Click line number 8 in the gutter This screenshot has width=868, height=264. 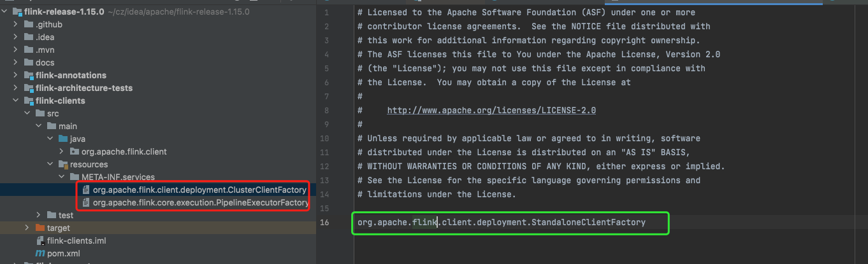(x=326, y=110)
